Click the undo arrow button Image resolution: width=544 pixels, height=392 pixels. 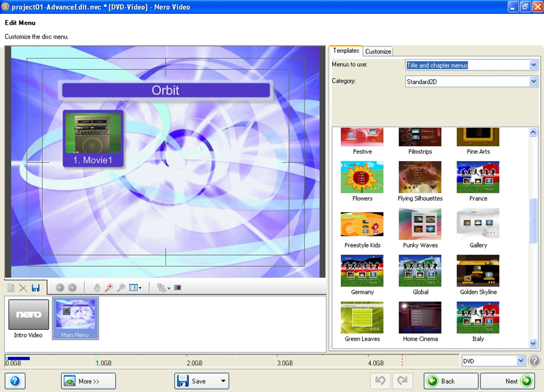tap(380, 381)
